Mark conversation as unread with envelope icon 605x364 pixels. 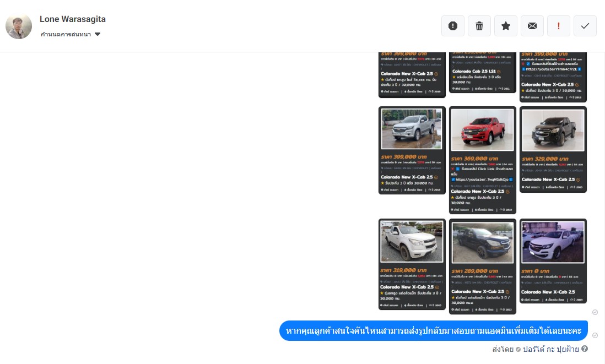click(532, 26)
